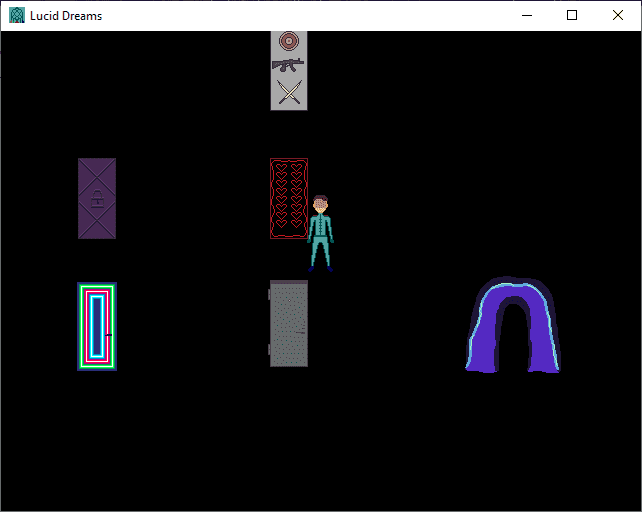642x512 pixels.
Task: Click the Lucid Dreams title text
Action: 66,15
